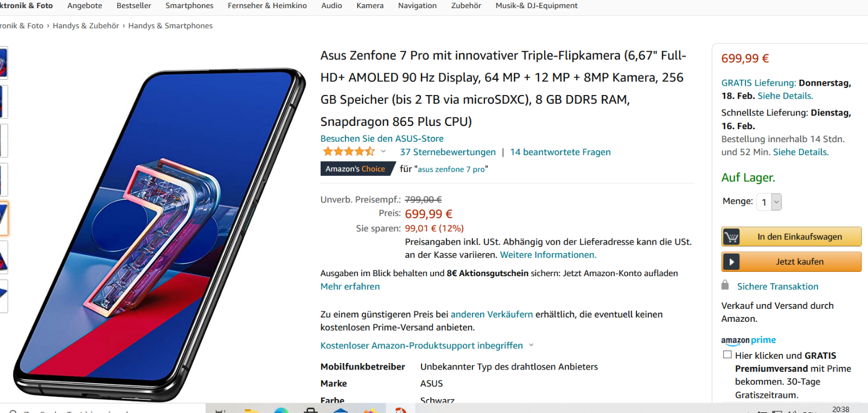Viewport: 868px width, 413px height.
Task: Click the Jetzt kaufen button
Action: (792, 262)
